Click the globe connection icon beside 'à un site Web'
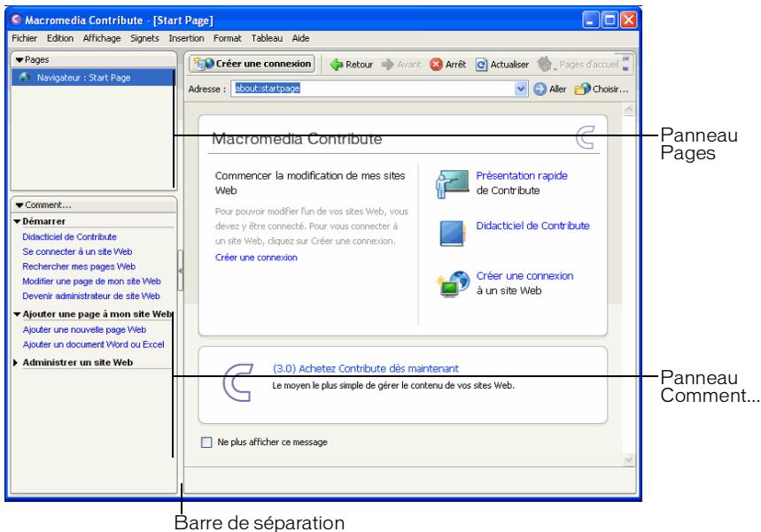The image size is (761, 532). [x=453, y=283]
